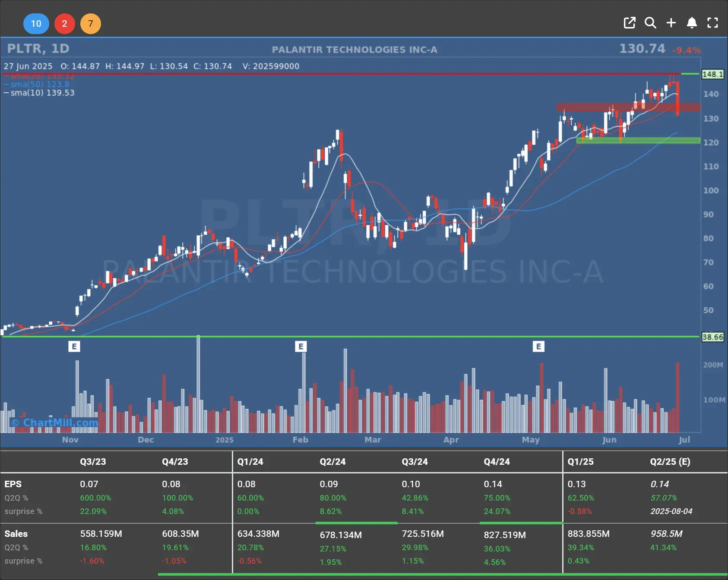The width and height of the screenshot is (728, 580).
Task: Click the 4.56% sales surprise value
Action: click(x=495, y=562)
